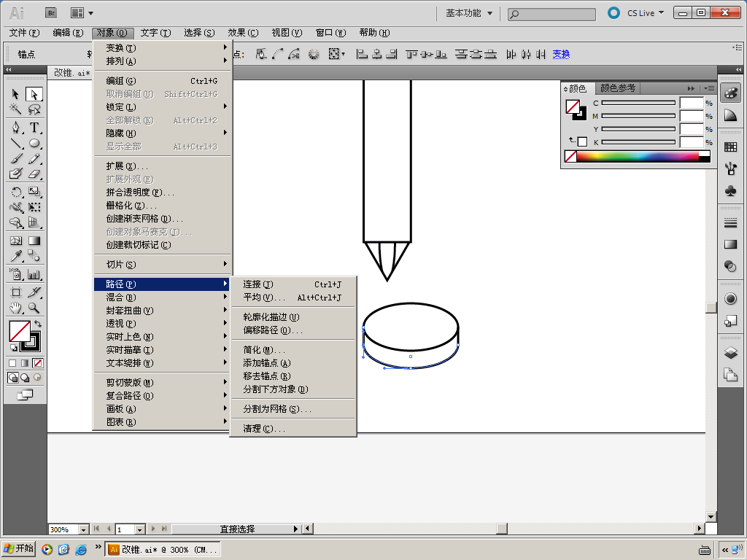Switch to 颜色参考 panel tab
Screen dimensions: 747x560
coord(617,88)
